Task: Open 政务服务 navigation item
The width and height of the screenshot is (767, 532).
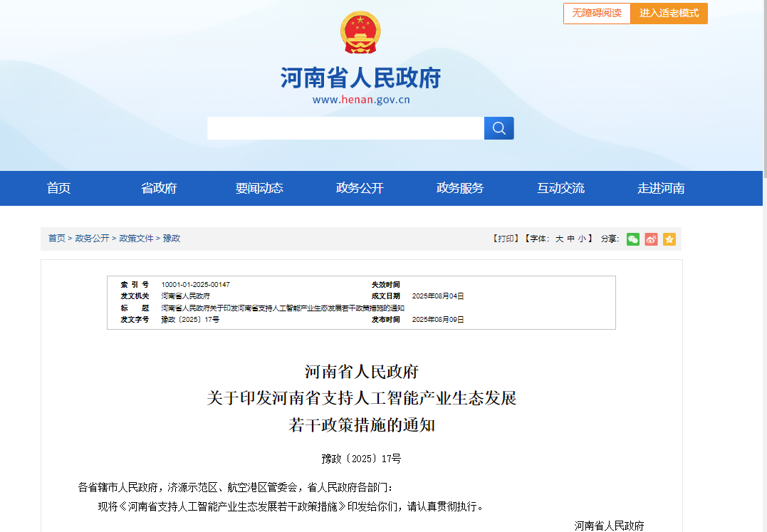Action: coord(460,189)
